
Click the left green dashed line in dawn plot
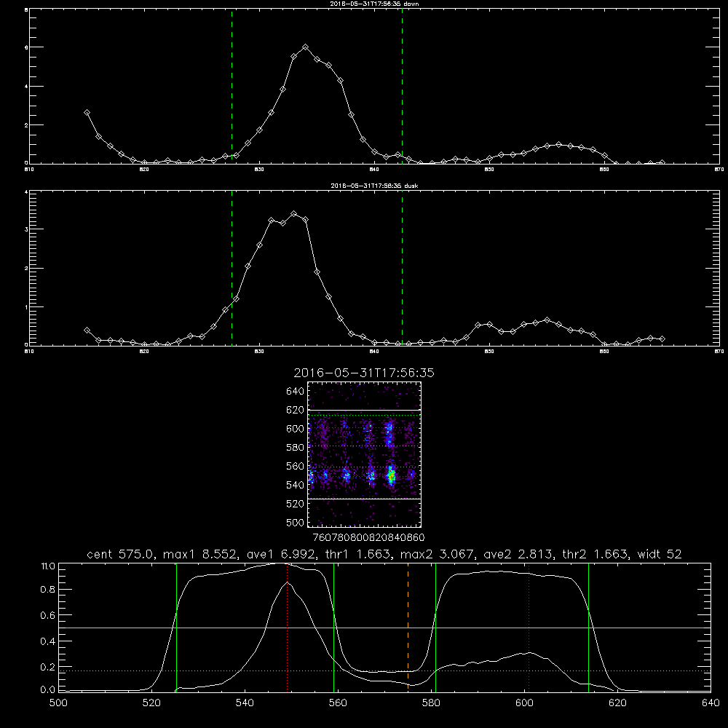click(x=232, y=86)
